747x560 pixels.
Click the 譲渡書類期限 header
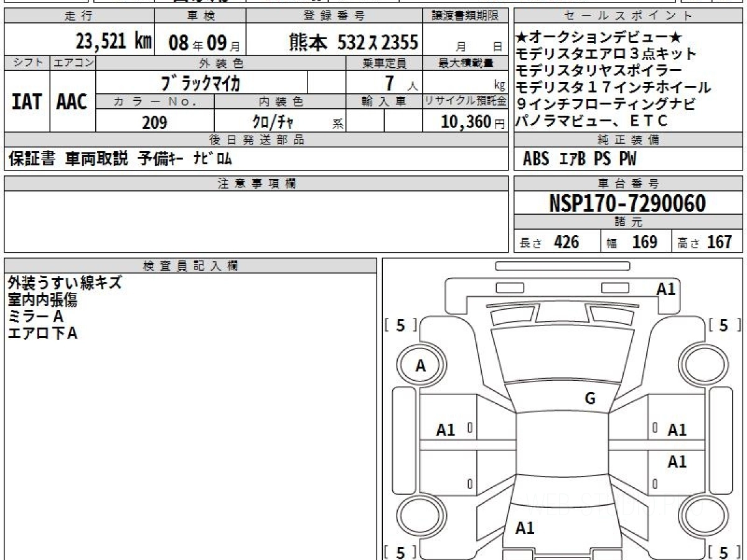(466, 16)
